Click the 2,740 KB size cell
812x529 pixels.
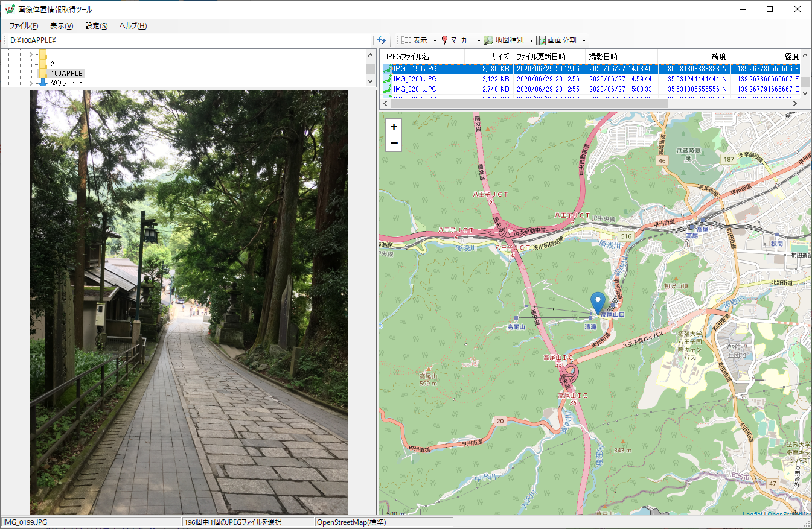click(496, 89)
